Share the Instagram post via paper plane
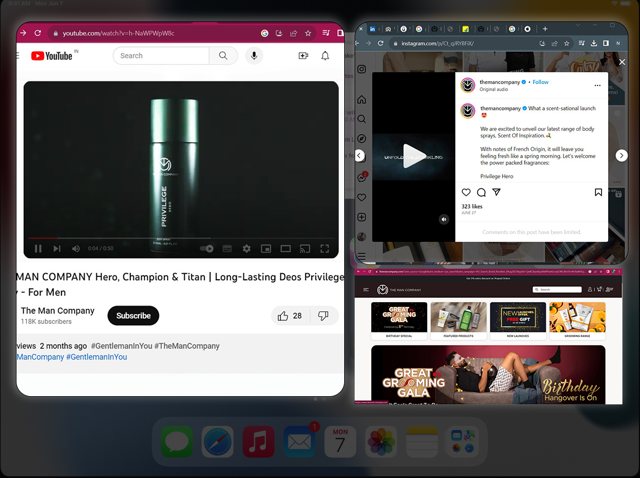640x478 pixels. pos(496,192)
